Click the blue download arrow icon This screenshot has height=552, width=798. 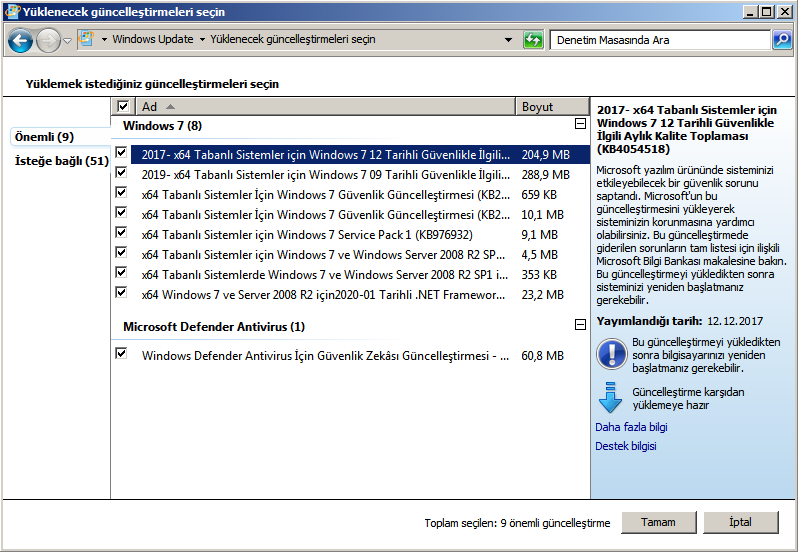coord(610,397)
